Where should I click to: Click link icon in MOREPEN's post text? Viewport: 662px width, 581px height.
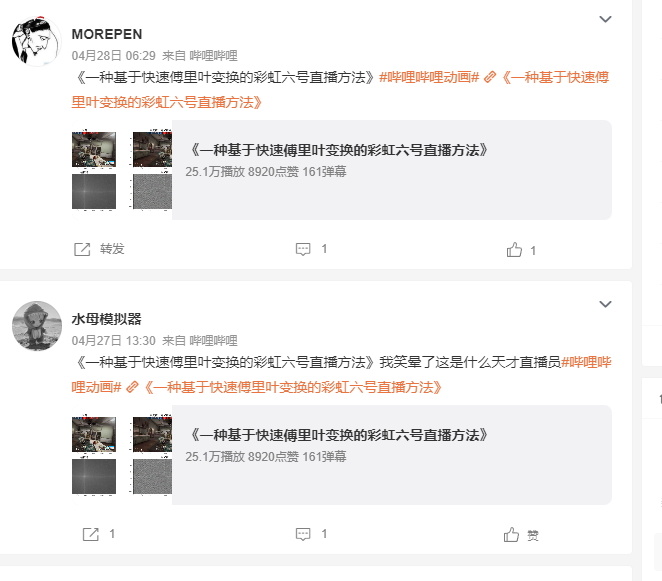pyautogui.click(x=490, y=77)
